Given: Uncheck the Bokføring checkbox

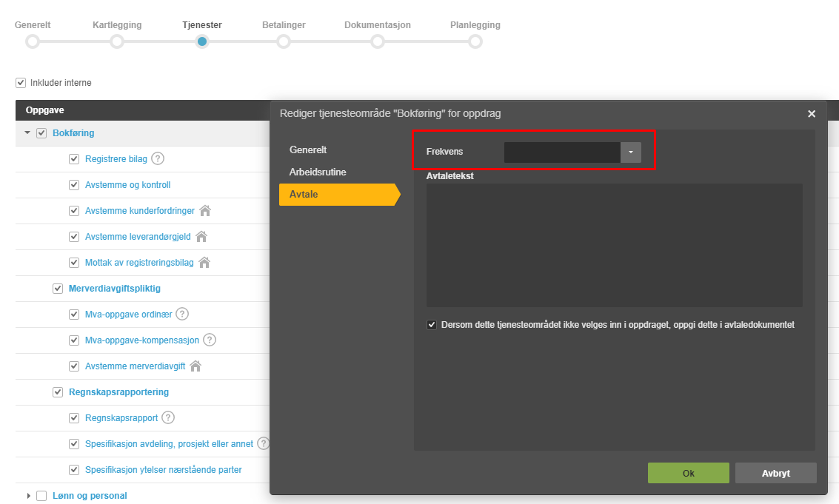Looking at the screenshot, I should tap(41, 133).
